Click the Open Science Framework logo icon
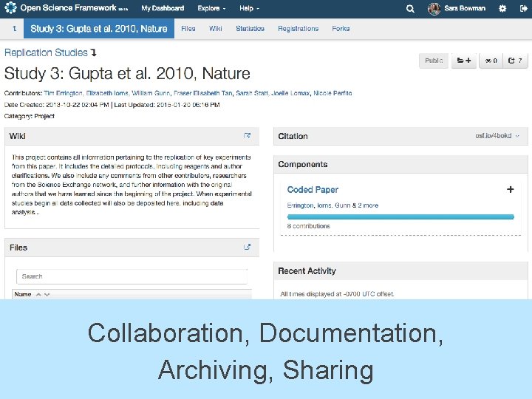532x399 pixels. point(10,7)
